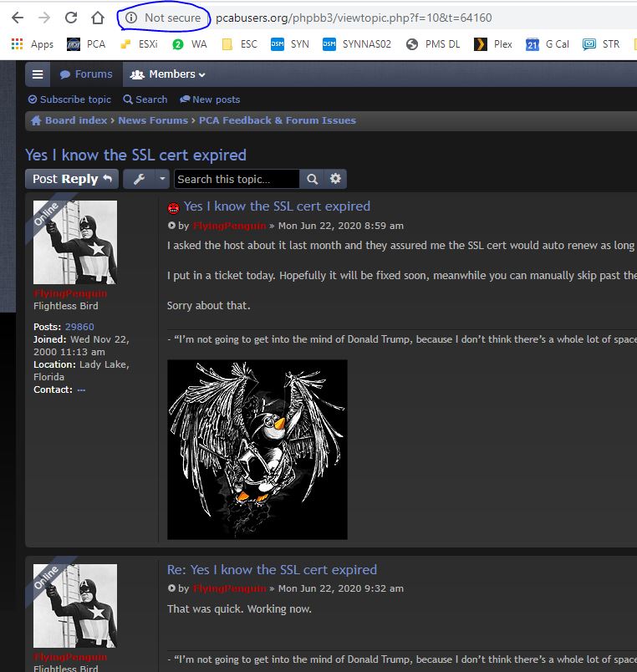Screen dimensions: 637x672
Task: Open the News Forums breadcrumb
Action: click(153, 120)
